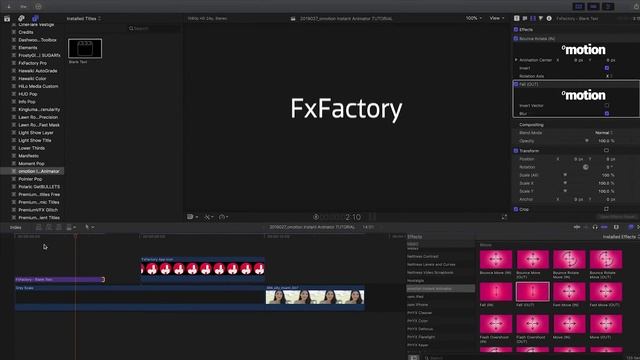Select the Credits titles category
Viewport: 640px width, 360px height.
(26, 32)
